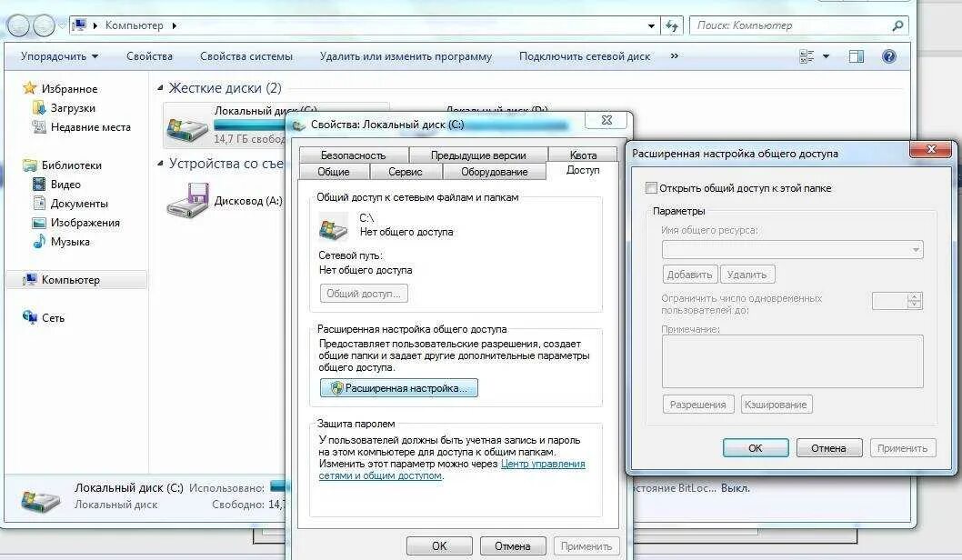Click the Разрешения button
The height and width of the screenshot is (560, 962).
click(698, 405)
